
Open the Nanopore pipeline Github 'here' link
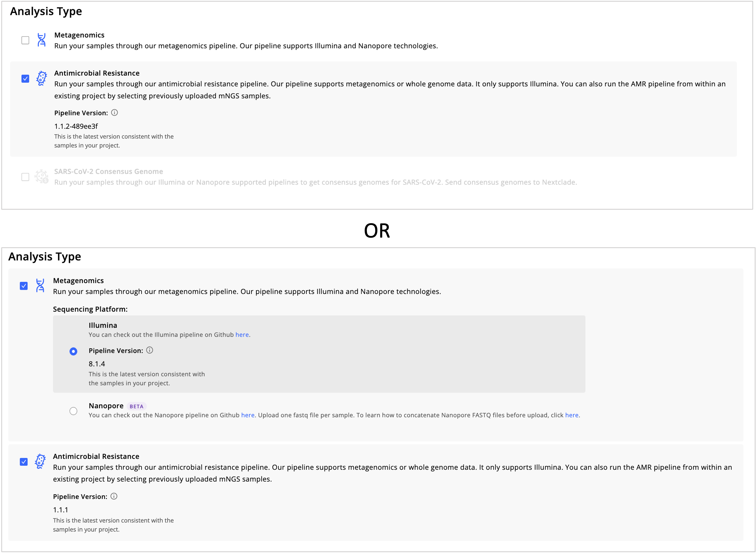pyautogui.click(x=248, y=415)
